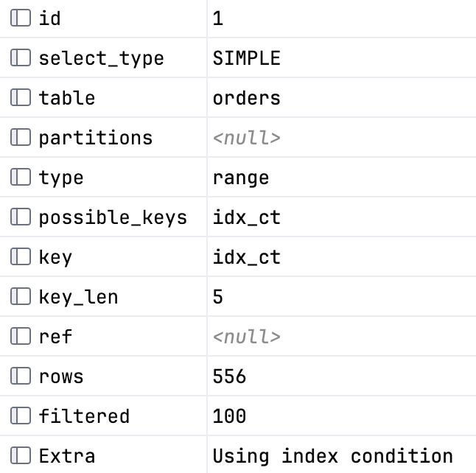Select the column icon next to Extra
Screen dimensions: 476x473
pos(21,456)
